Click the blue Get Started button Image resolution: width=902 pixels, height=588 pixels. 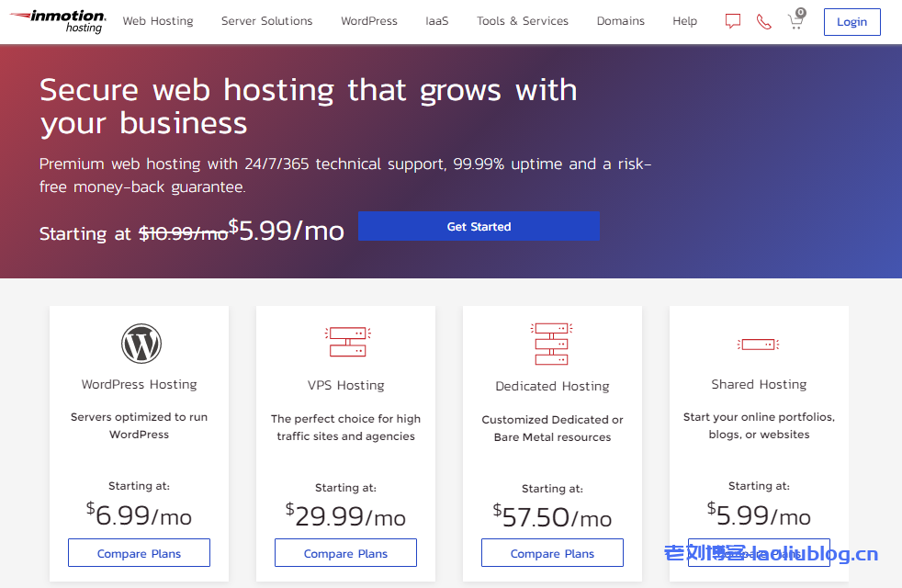[479, 226]
